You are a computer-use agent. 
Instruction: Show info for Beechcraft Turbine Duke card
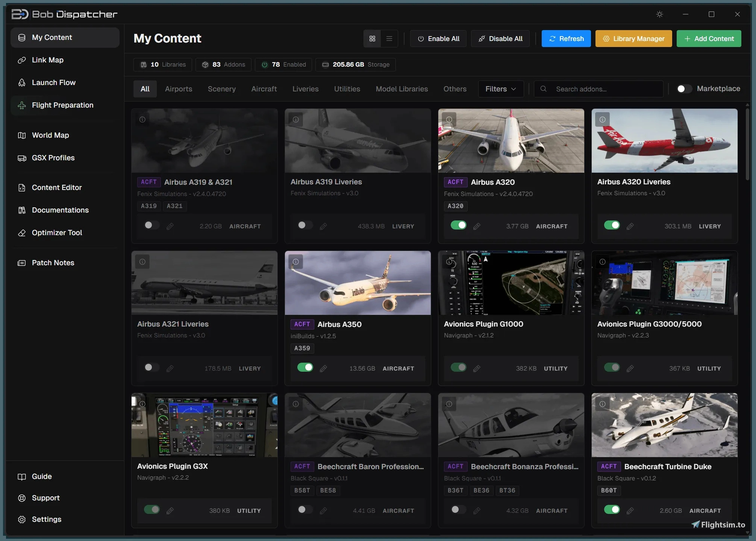(603, 404)
